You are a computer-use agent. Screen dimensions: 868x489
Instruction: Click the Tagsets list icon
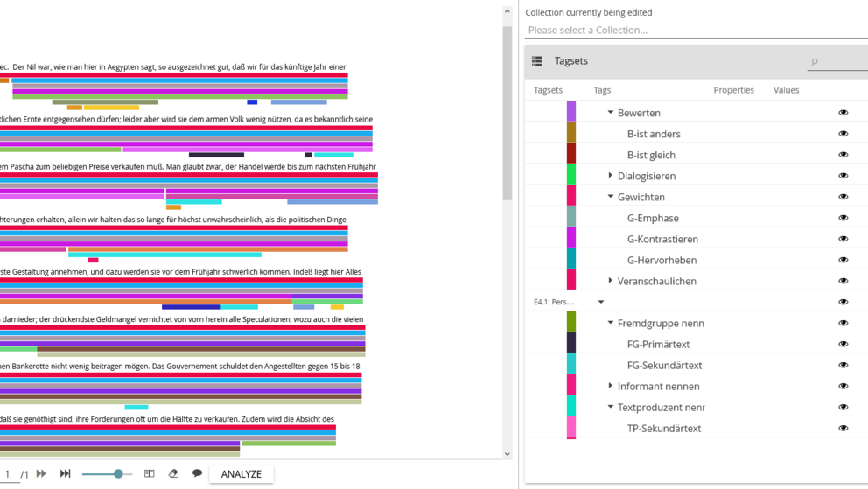click(537, 61)
